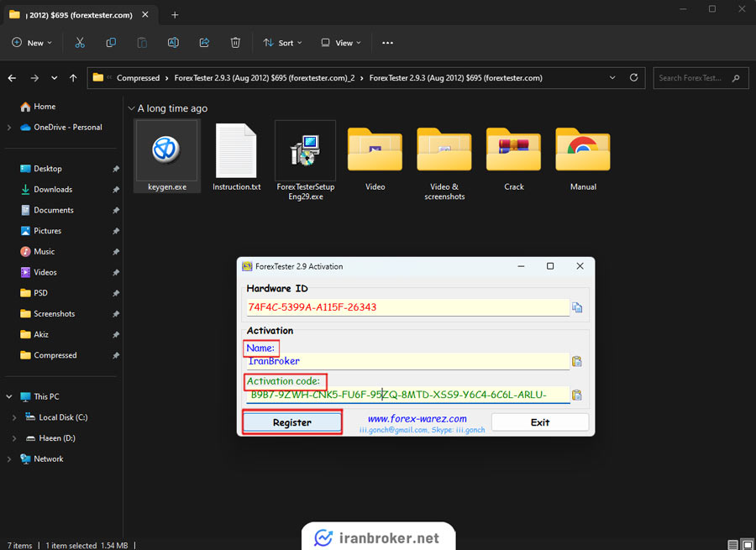
Task: Switch to details view in status bar
Action: pyautogui.click(x=732, y=545)
